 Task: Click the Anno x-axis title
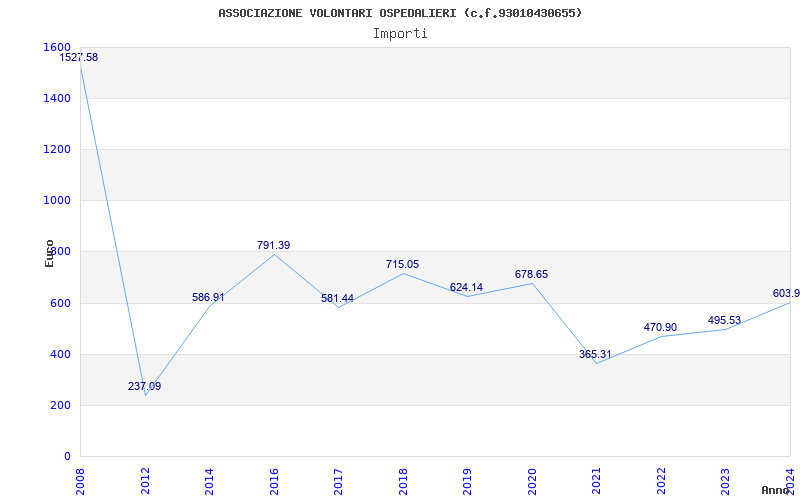776,490
